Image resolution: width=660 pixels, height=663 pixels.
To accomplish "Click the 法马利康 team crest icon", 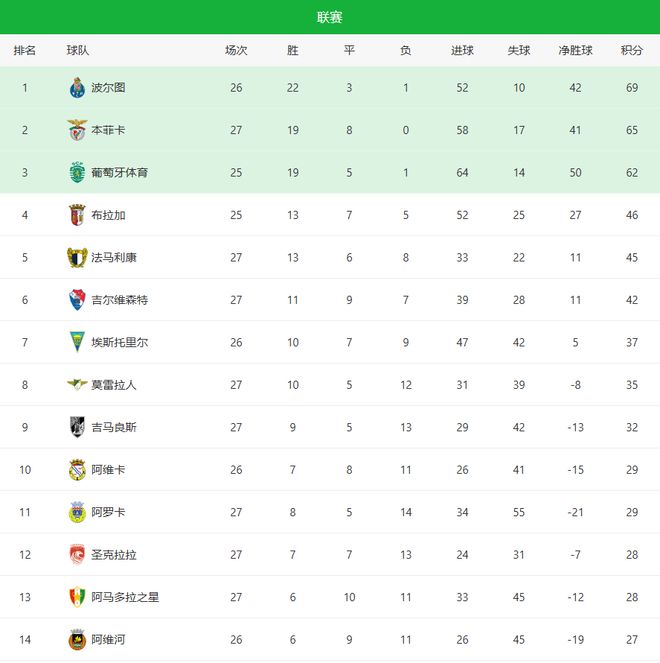I will (x=77, y=257).
